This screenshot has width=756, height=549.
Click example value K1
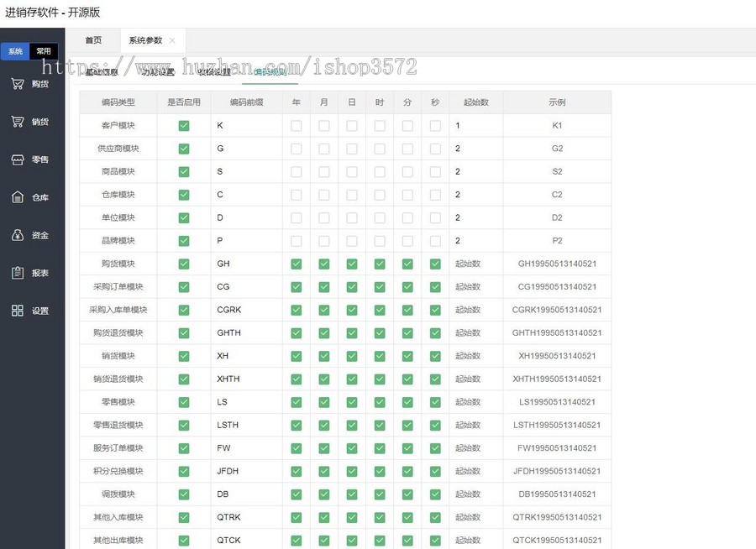[557, 125]
